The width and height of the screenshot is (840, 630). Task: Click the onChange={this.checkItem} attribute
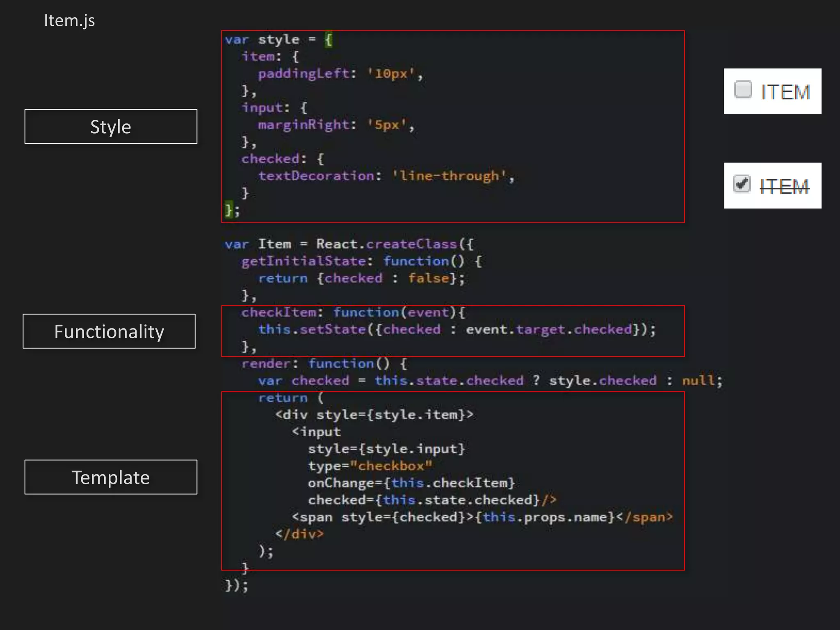point(411,483)
